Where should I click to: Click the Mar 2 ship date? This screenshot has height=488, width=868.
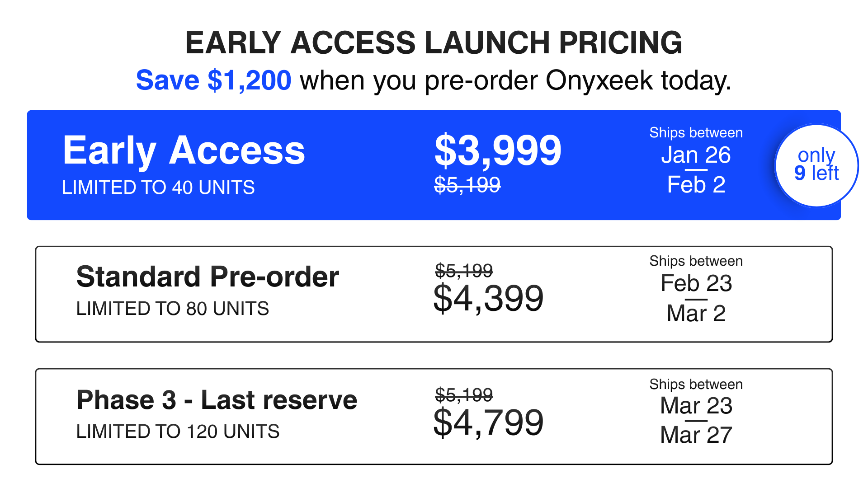click(696, 313)
